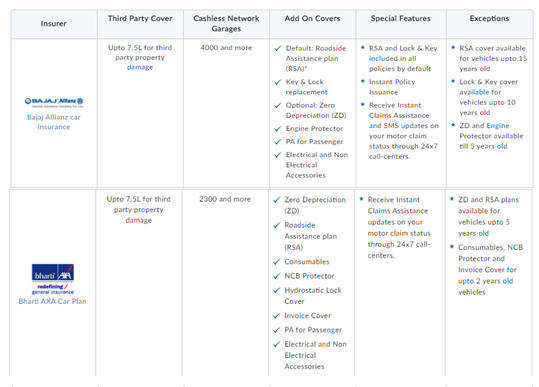Click star bullet beside Instant Policy Issuance
539x387 pixels.
[362, 81]
